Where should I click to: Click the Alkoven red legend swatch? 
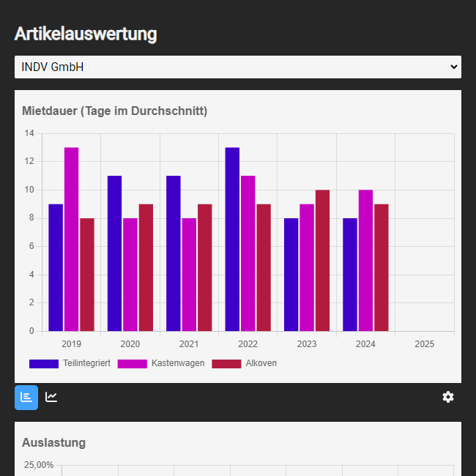[x=226, y=364]
